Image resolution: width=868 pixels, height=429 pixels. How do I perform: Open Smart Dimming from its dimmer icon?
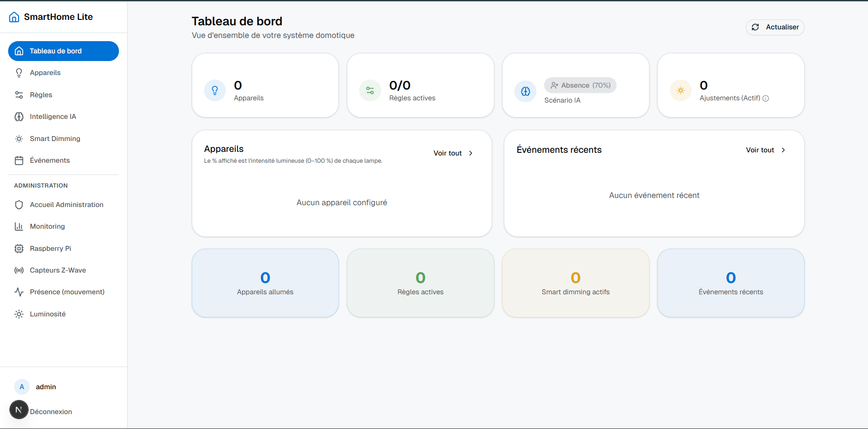[19, 138]
